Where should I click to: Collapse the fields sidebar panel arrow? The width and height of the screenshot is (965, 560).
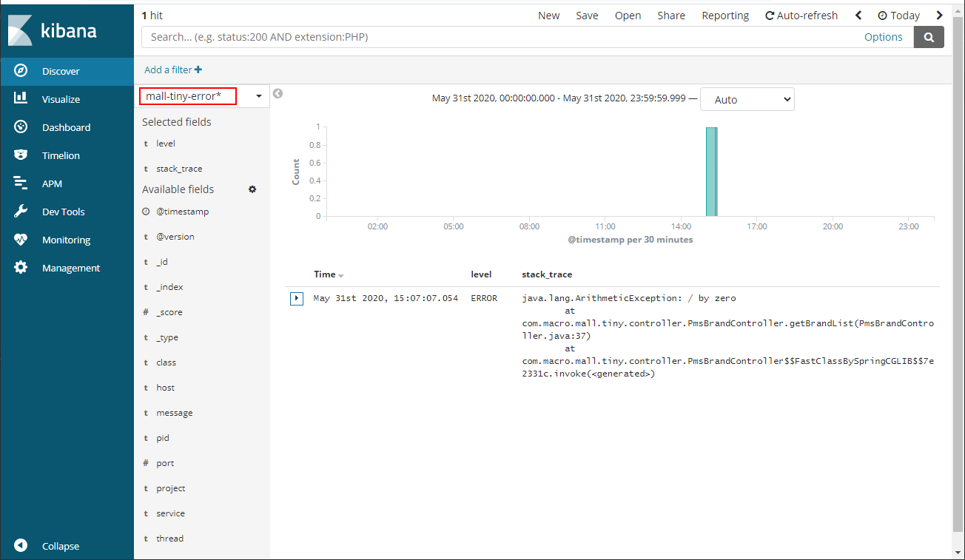[278, 94]
